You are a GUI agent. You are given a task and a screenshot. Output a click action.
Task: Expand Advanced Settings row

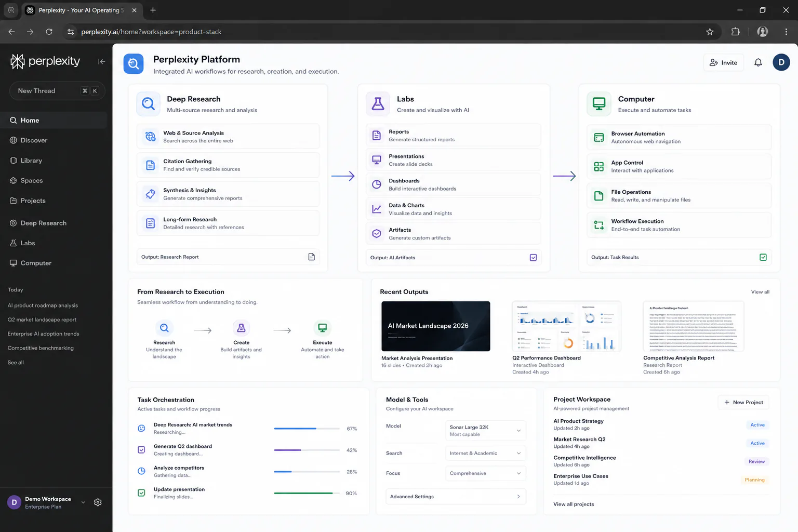click(x=456, y=497)
